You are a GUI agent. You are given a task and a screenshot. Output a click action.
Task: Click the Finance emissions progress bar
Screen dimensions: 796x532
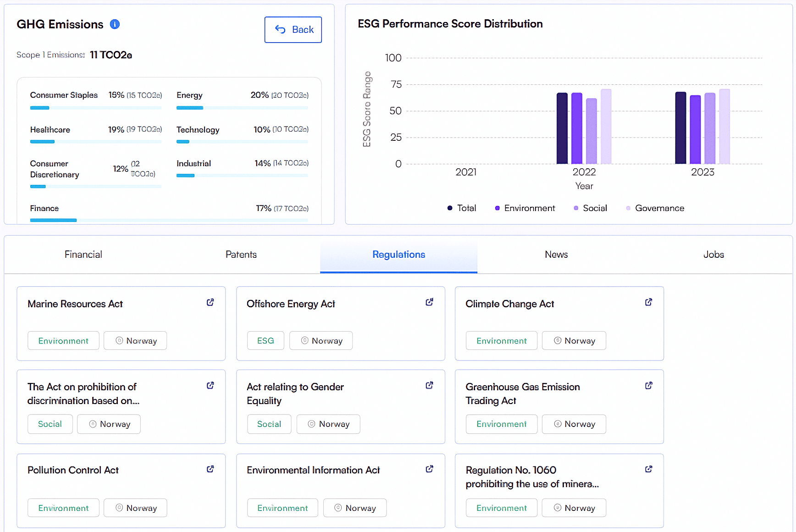pos(169,221)
